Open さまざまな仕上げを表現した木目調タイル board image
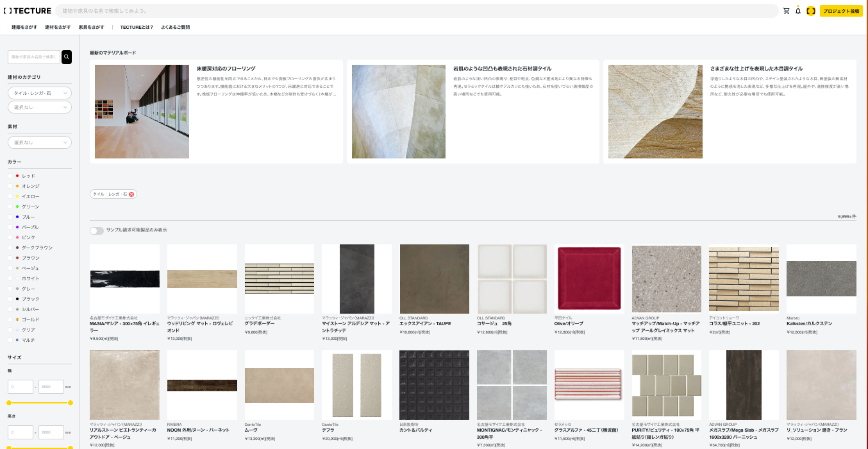The height and width of the screenshot is (449, 868). 655,112
